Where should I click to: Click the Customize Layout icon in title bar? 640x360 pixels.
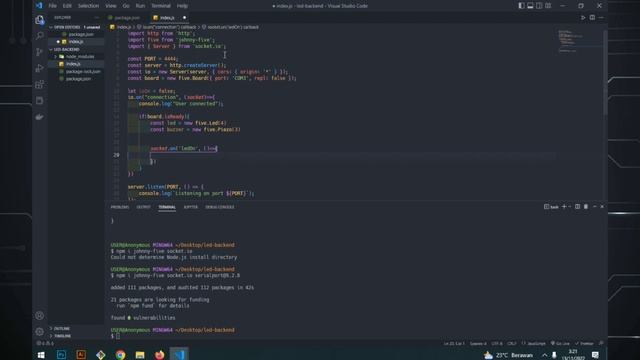click(x=548, y=6)
